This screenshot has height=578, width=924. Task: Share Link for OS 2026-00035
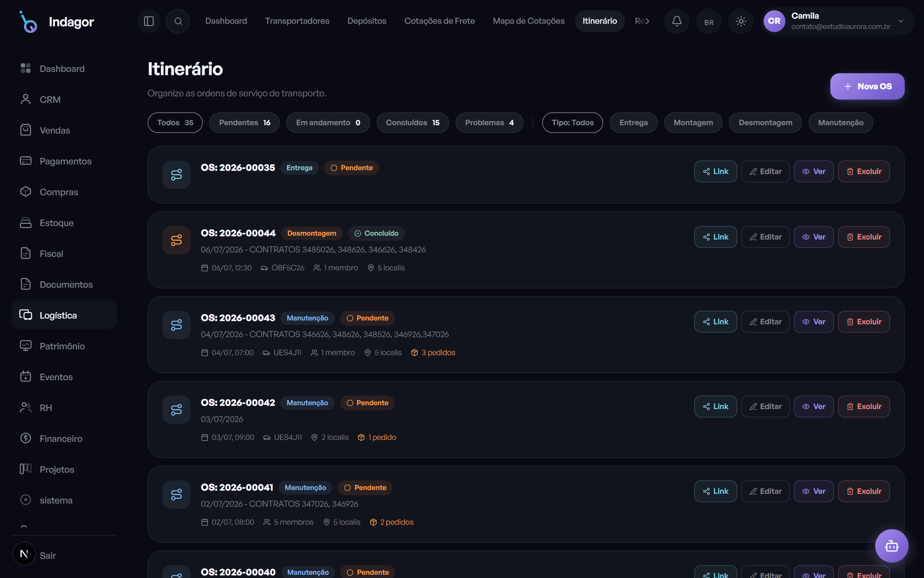click(x=715, y=172)
